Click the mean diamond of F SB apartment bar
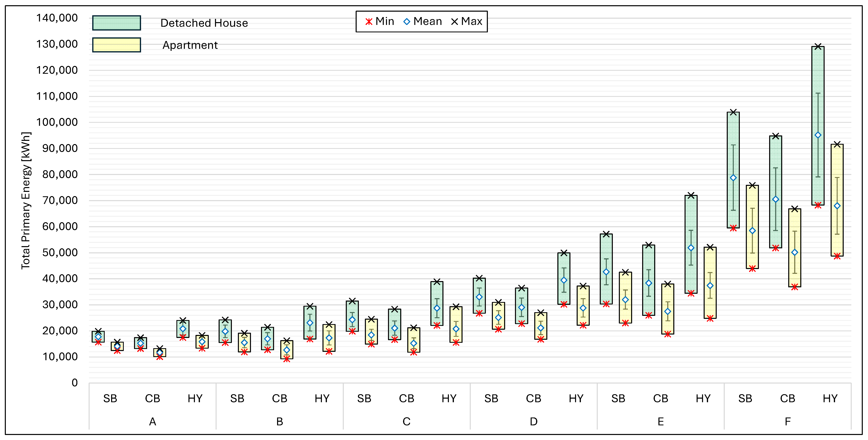 point(752,231)
